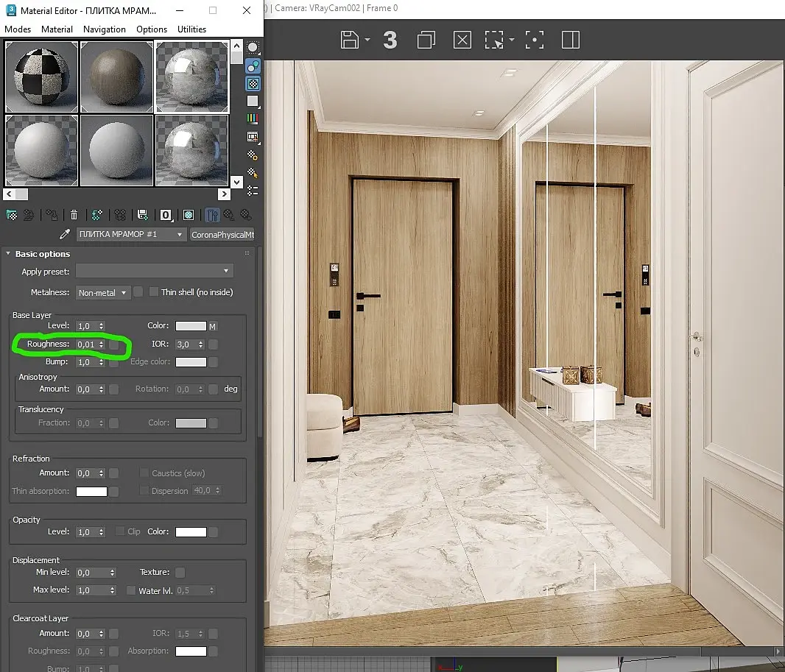
Task: Click the Base Layer Color swatch
Action: tap(191, 326)
